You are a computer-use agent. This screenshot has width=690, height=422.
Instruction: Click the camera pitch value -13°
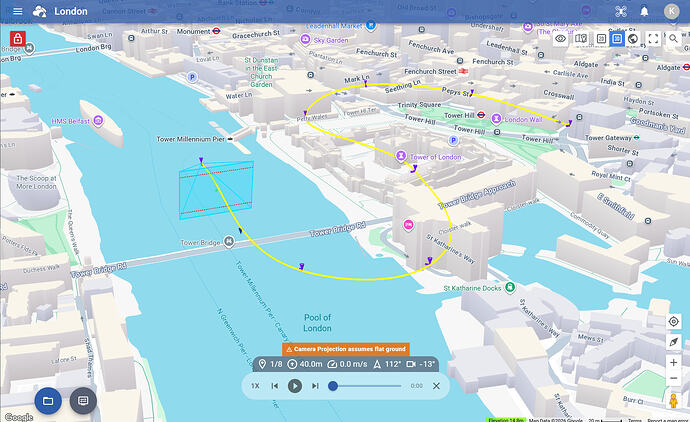(x=421, y=364)
